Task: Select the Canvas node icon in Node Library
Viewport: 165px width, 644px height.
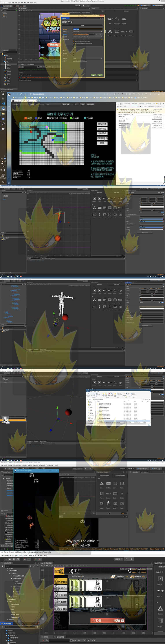Action: [101, 484]
